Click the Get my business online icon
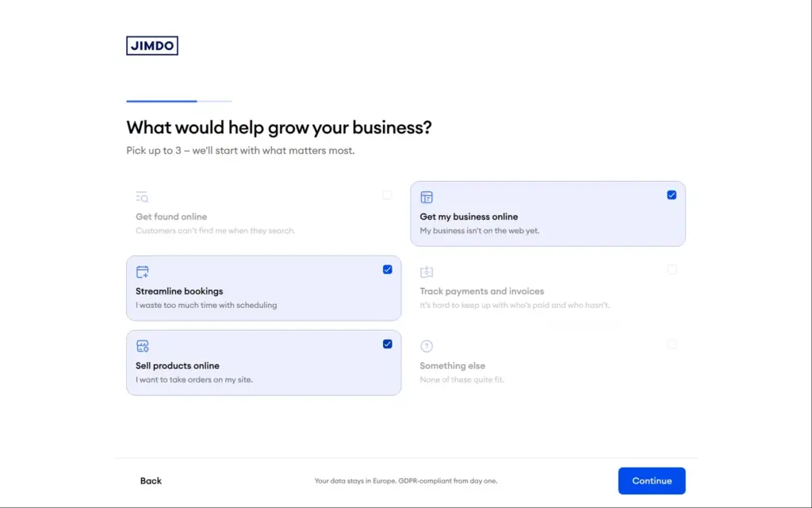Viewport: 812px width, 508px height. tap(427, 197)
